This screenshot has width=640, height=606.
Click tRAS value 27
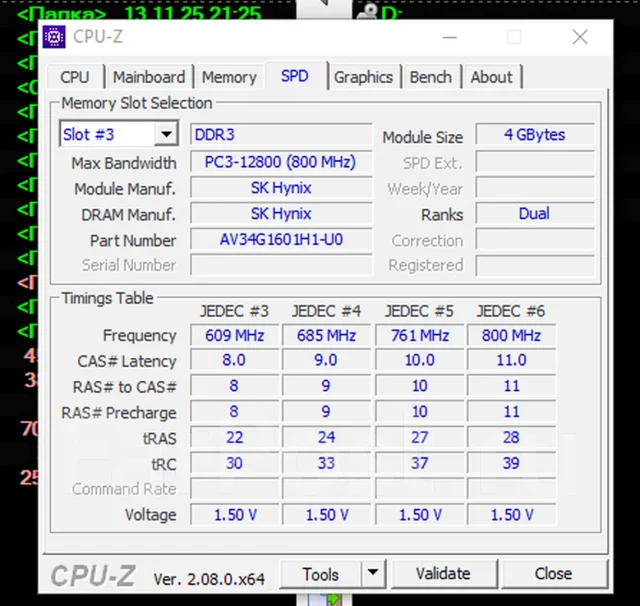[420, 437]
